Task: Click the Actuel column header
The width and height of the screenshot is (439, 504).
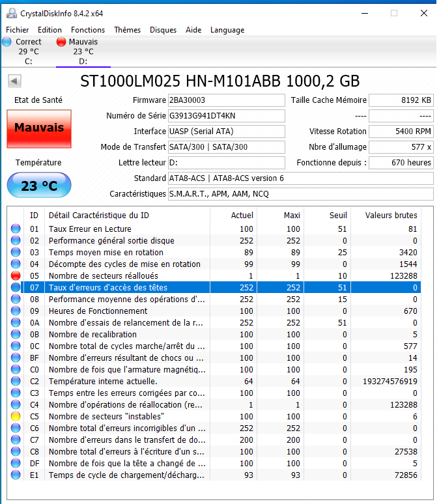Action: [x=233, y=216]
